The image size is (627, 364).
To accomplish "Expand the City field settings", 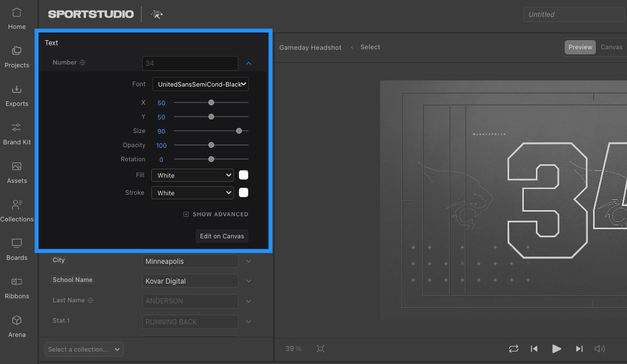I will 249,262.
